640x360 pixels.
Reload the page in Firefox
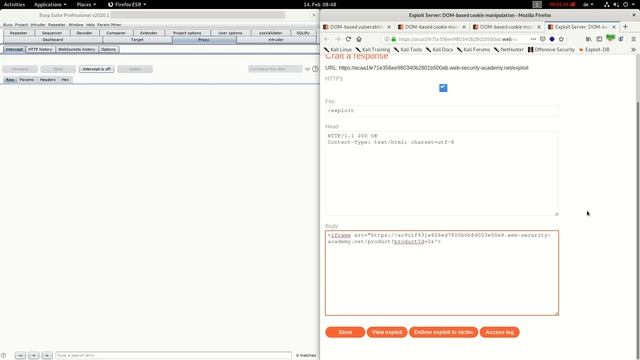tap(348, 39)
